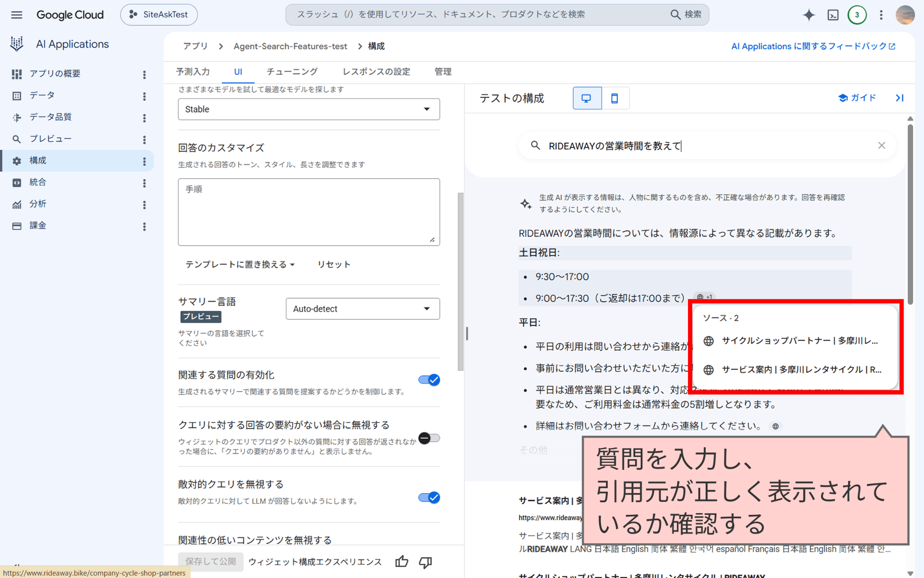Image resolution: width=924 pixels, height=578 pixels.
Task: Click the RIDEAWAY query search field
Action: 706,145
